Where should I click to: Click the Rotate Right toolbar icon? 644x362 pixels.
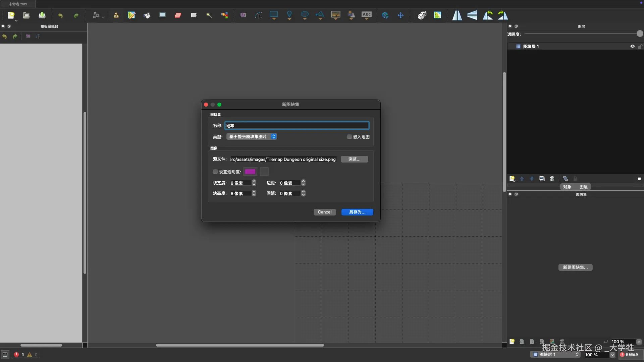[x=503, y=15]
